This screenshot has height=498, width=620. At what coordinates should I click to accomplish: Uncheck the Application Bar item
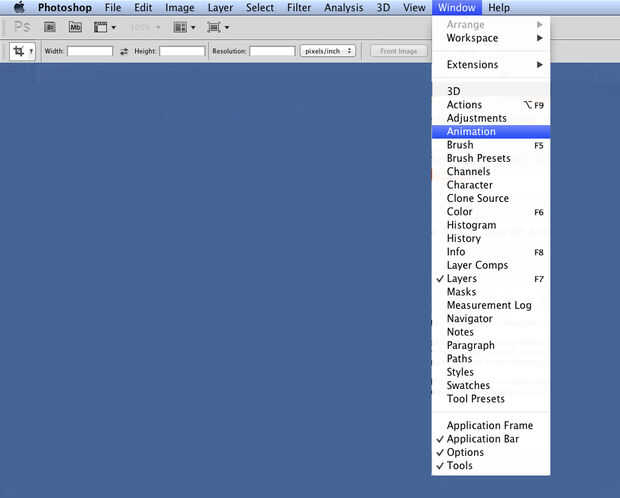(491, 439)
